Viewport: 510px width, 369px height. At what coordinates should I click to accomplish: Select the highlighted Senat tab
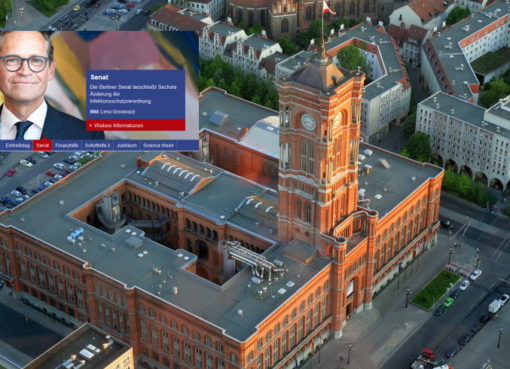(43, 146)
